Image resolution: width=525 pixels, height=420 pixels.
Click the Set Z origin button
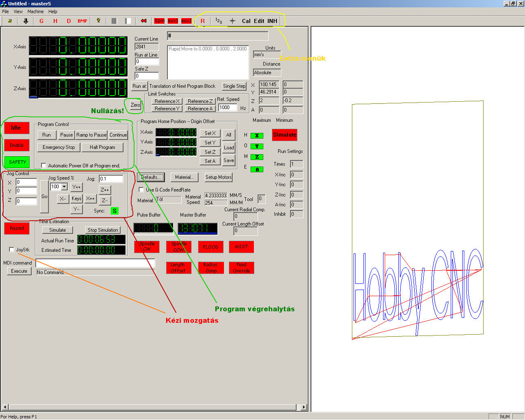coord(210,152)
